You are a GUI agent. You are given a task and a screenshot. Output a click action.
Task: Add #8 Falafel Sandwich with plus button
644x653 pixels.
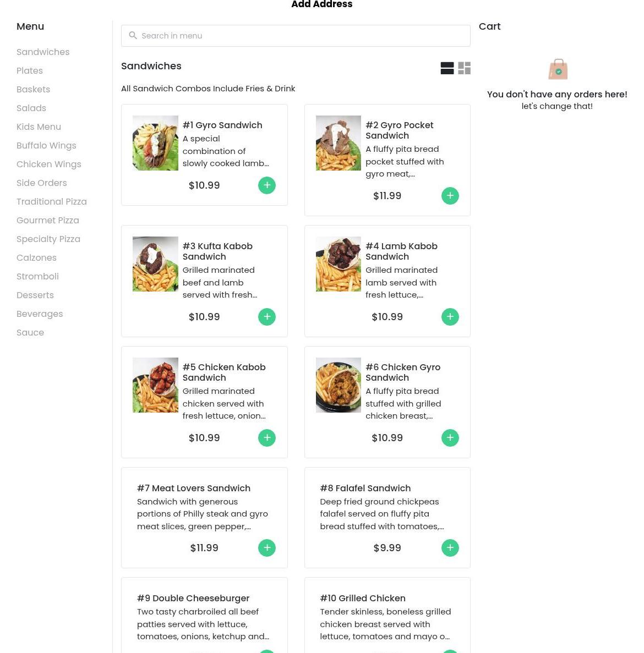coord(450,547)
